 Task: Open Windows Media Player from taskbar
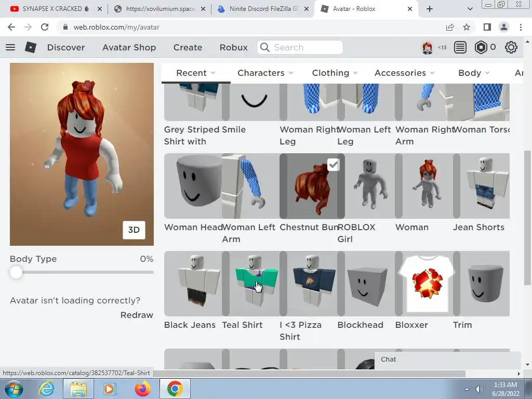(x=109, y=389)
